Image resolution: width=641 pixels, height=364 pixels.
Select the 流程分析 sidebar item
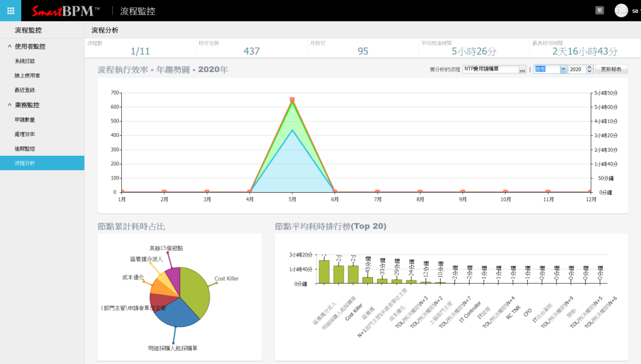(x=42, y=163)
